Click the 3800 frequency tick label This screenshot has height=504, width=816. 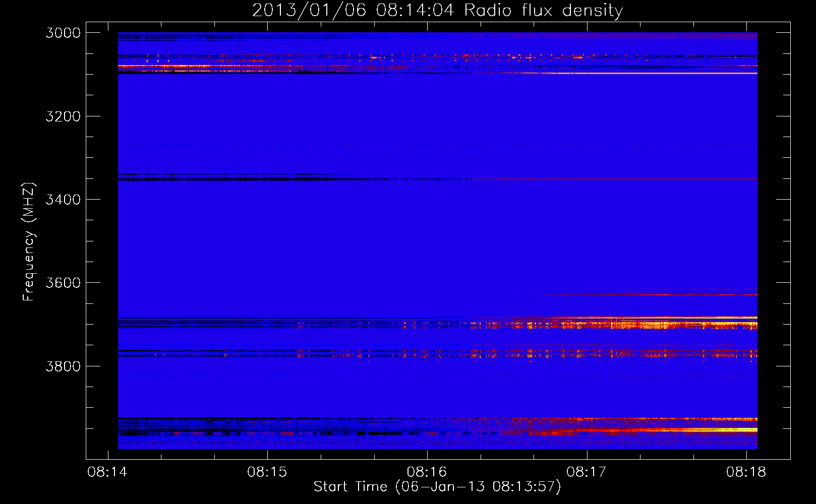pyautogui.click(x=63, y=366)
